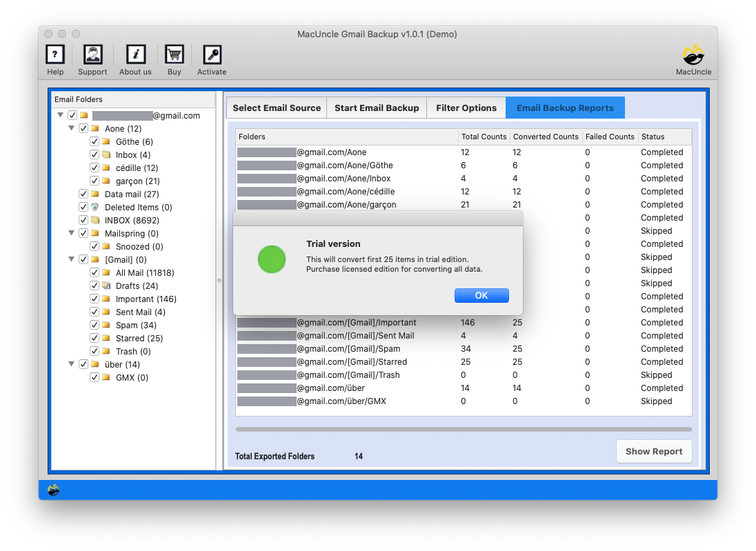Collapse the über folder disclosure triangle
The width and height of the screenshot is (756, 551).
tap(72, 364)
